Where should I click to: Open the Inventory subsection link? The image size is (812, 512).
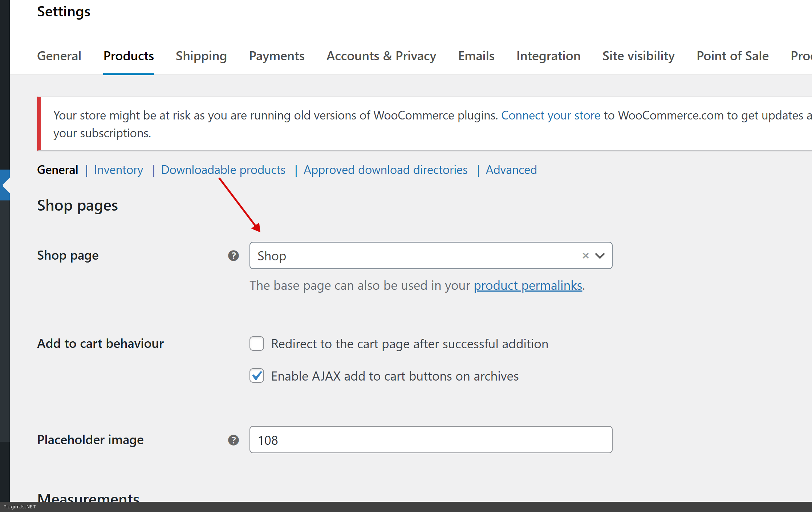(118, 170)
